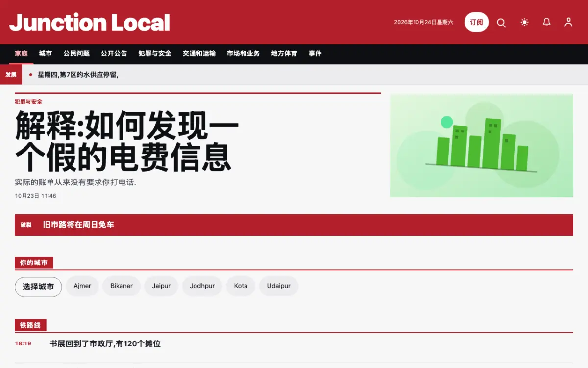Click the 铁路线 section heading
Viewport: 588px width, 368px height.
(30, 325)
